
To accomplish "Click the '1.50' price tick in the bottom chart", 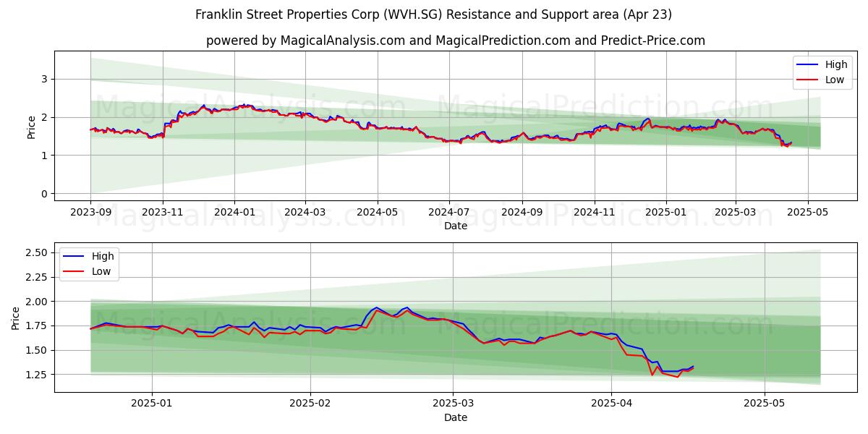I will (38, 350).
